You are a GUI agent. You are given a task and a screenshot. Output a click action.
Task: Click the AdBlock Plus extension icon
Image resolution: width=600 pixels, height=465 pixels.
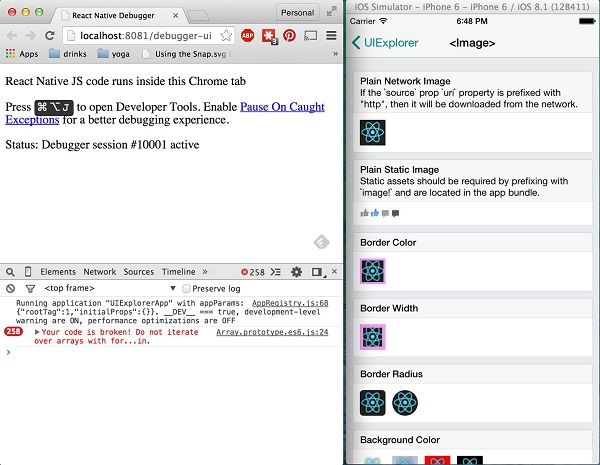coord(248,36)
